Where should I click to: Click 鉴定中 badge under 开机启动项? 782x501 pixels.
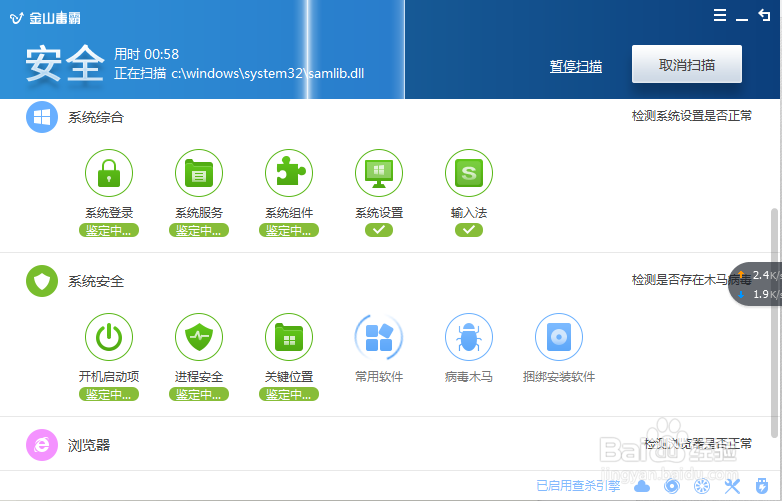(109, 394)
